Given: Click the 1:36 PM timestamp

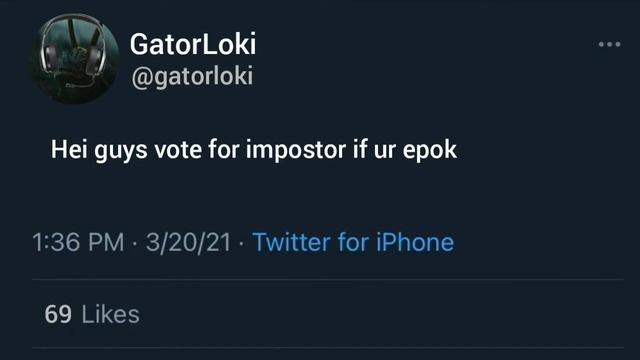Looking at the screenshot, I should coord(78,242).
